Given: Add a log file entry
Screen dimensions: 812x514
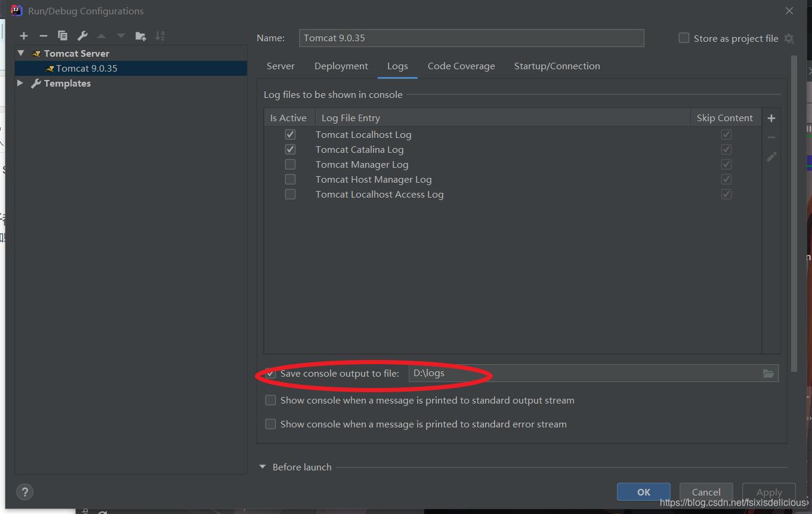Looking at the screenshot, I should (x=771, y=118).
